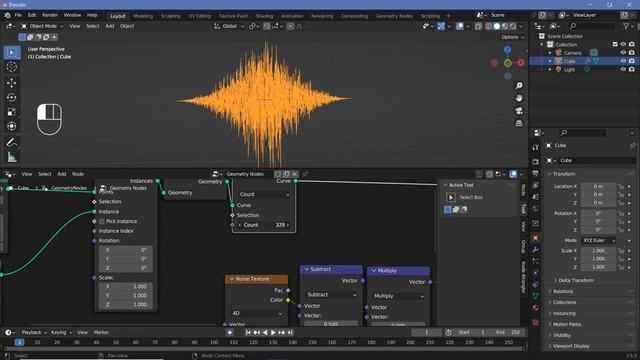Open the Subtract operation dropdown
Image resolution: width=640 pixels, height=360 pixels.
click(331, 295)
